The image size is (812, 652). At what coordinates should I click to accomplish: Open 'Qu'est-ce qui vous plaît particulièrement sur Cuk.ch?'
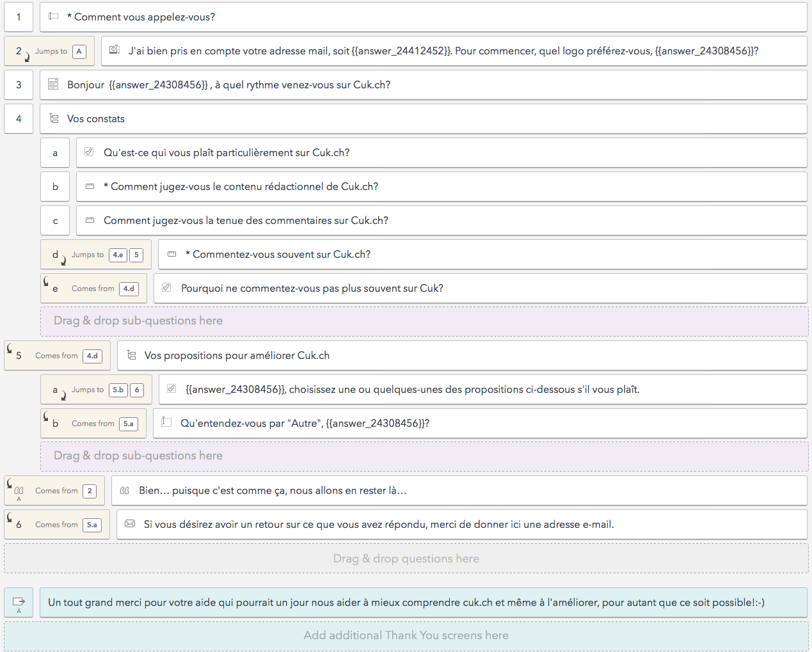coord(442,152)
